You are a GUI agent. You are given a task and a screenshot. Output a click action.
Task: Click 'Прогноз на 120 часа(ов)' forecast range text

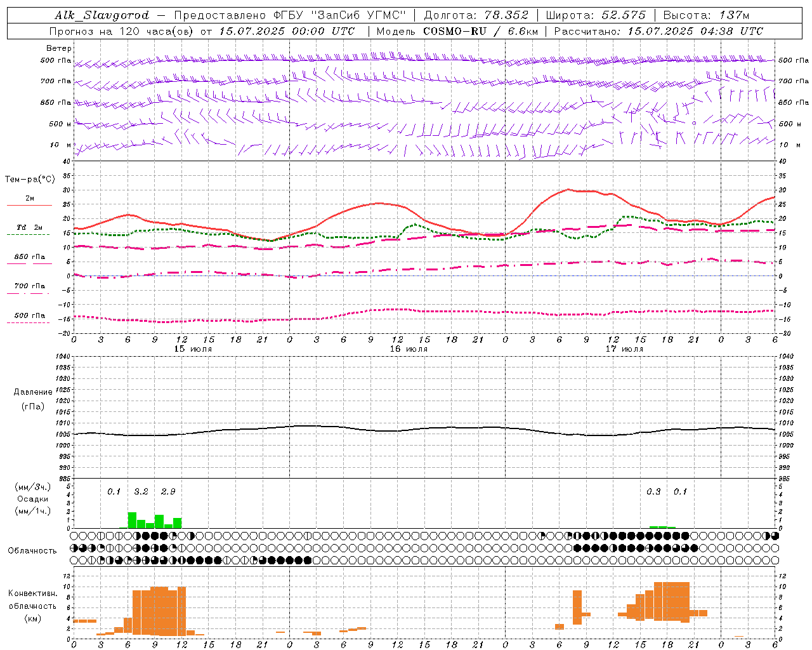122,31
